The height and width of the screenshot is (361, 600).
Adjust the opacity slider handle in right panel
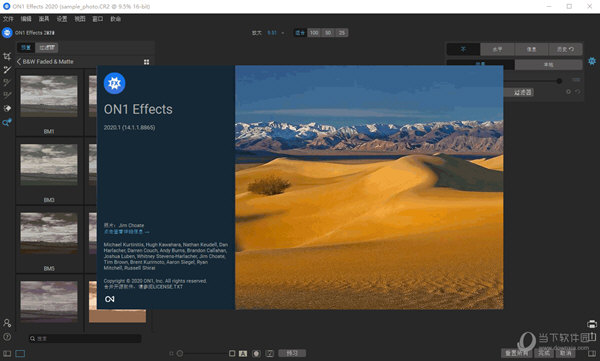click(559, 81)
